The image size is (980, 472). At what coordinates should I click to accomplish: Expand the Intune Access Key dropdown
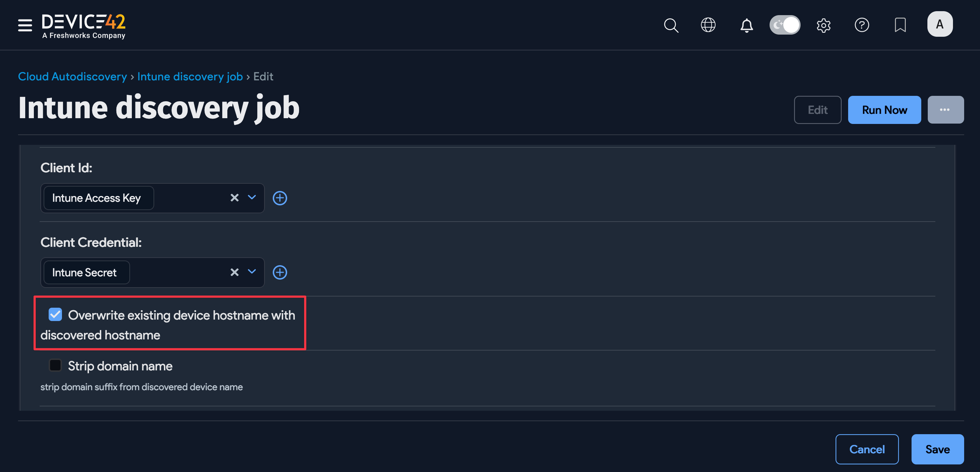[251, 198]
